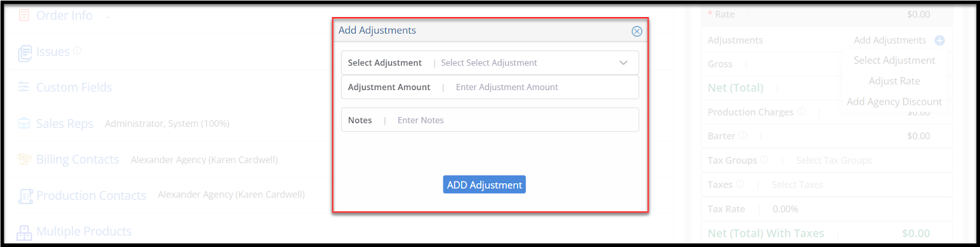This screenshot has width=980, height=247.
Task: Open the Custom Fields section
Action: pyautogui.click(x=73, y=87)
